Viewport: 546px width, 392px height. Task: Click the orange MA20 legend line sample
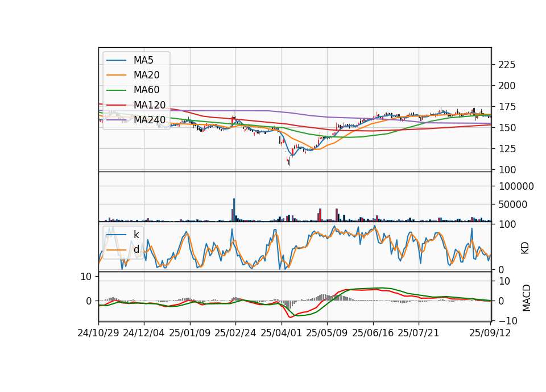click(x=116, y=75)
